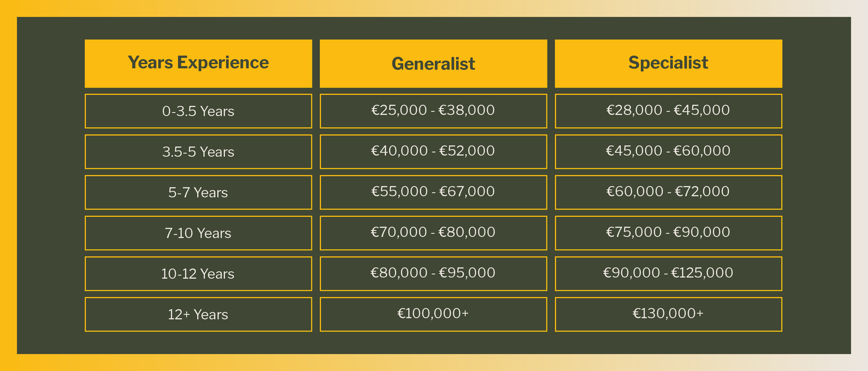Select the Generalist column header
The height and width of the screenshot is (371, 868).
pyautogui.click(x=433, y=63)
